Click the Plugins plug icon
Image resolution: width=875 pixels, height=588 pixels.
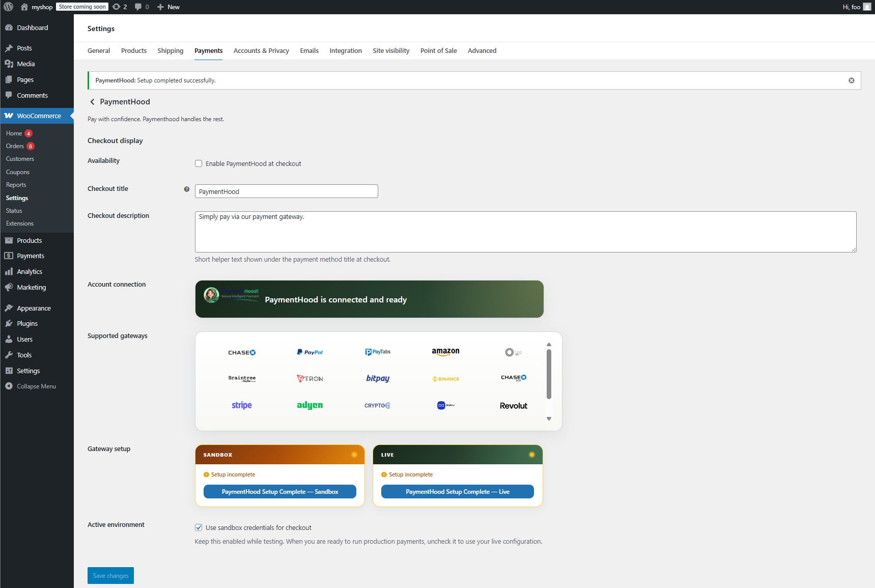(9, 323)
